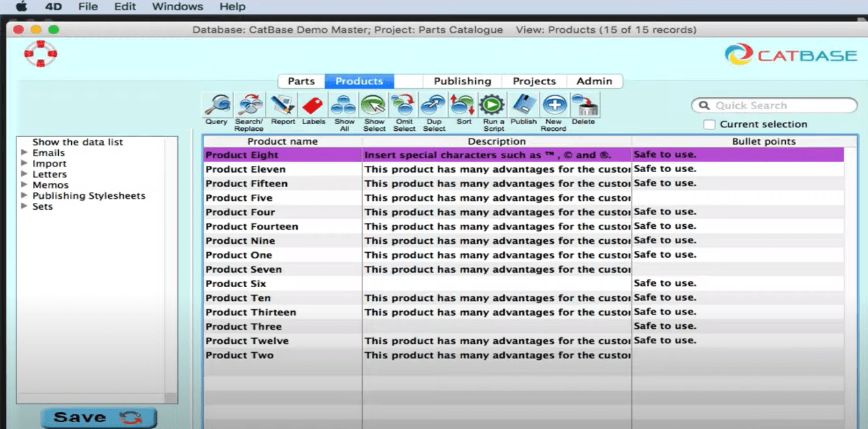Image resolution: width=868 pixels, height=429 pixels.
Task: Select the Product Seven row
Action: [524, 269]
